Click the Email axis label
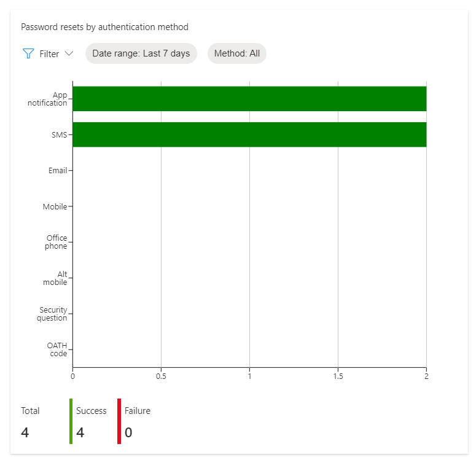The height and width of the screenshot is (460, 476). tap(58, 170)
